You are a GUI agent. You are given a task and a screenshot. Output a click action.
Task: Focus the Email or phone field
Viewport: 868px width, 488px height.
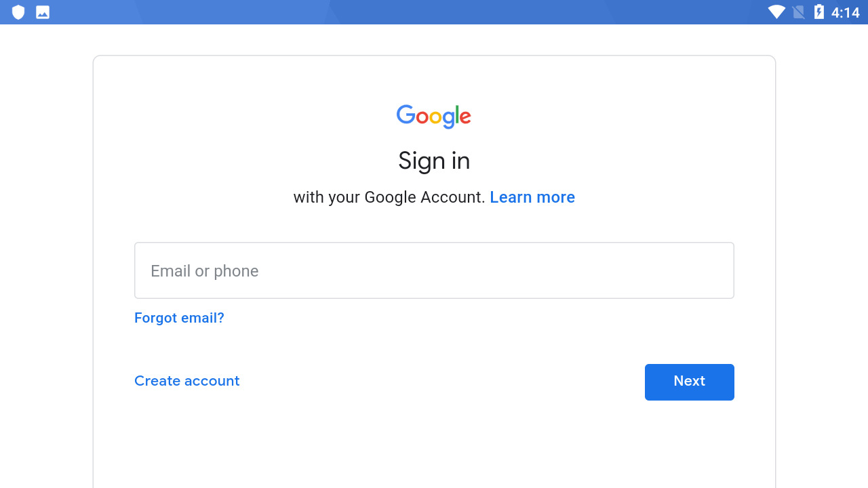(x=434, y=270)
